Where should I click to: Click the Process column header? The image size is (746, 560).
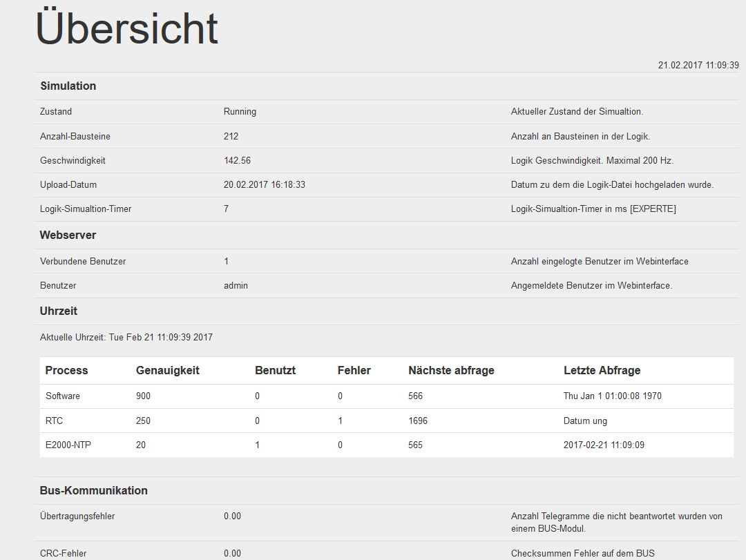tap(66, 371)
